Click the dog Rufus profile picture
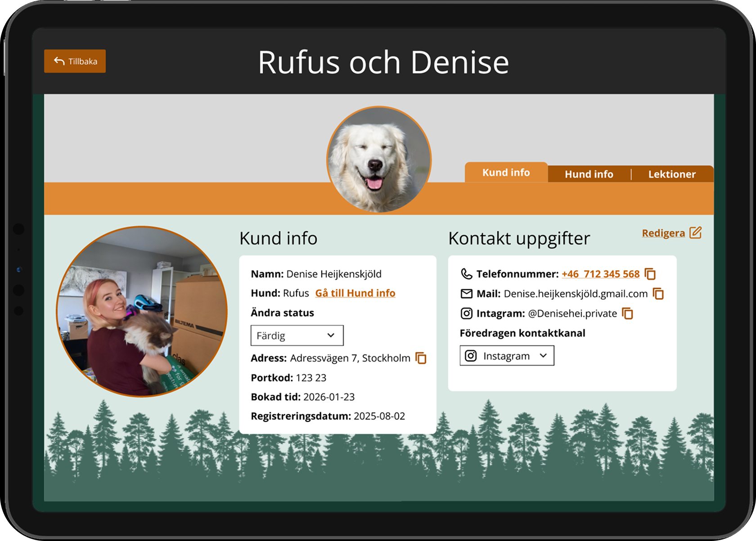The height and width of the screenshot is (541, 756). [x=379, y=159]
